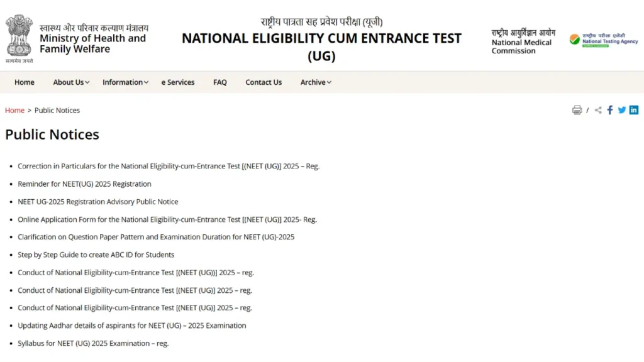644x362 pixels.
Task: Click the National Medical Commission logo
Action: 522,40
